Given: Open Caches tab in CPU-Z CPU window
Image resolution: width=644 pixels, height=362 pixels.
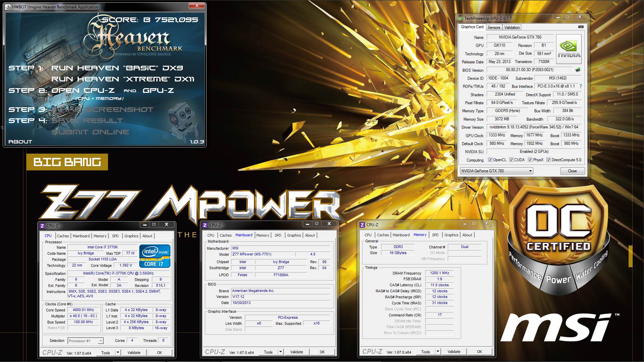Looking at the screenshot, I should click(x=63, y=236).
